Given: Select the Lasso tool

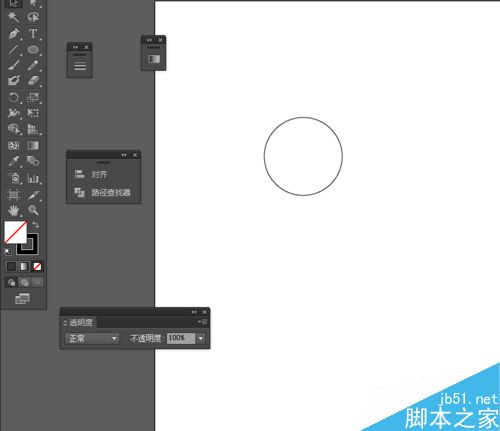Looking at the screenshot, I should (33, 17).
